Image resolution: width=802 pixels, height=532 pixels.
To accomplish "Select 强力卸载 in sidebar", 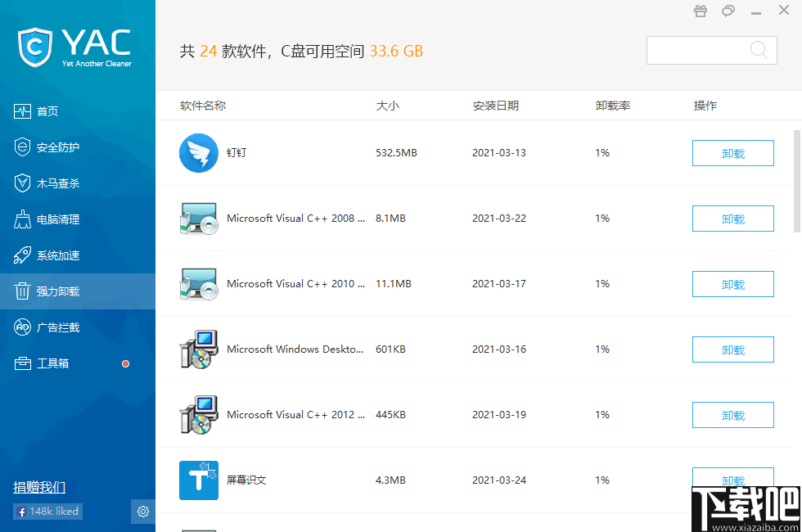I will tap(78, 291).
